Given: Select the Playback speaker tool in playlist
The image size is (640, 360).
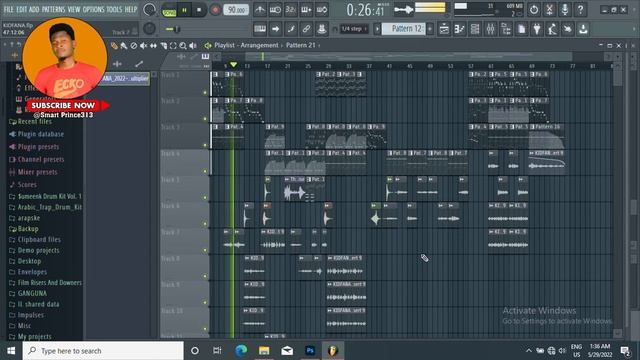Looking at the screenshot, I should [x=193, y=46].
